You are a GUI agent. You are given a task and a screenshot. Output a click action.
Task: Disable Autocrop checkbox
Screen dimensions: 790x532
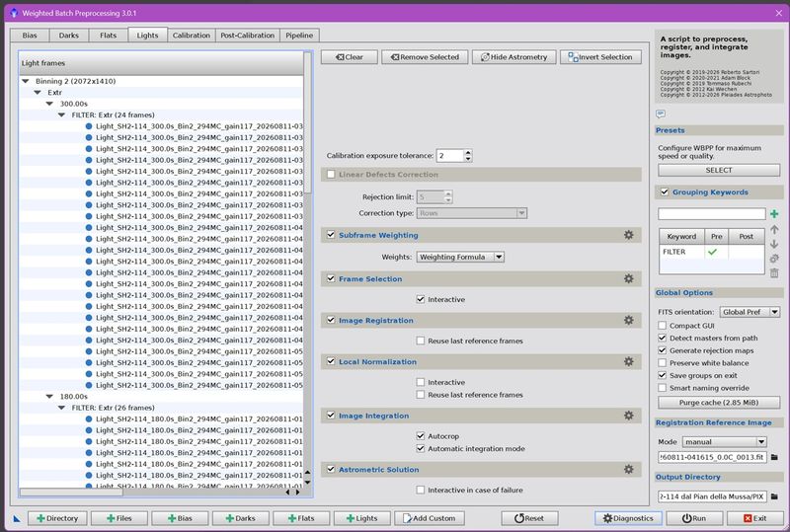coord(421,436)
